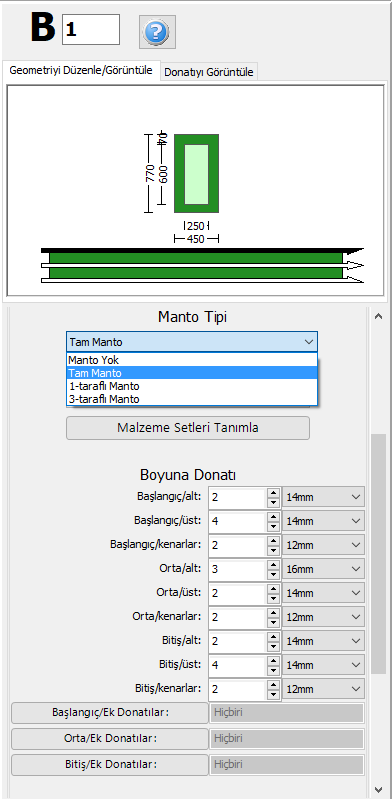Select Geometriyi Düzenle/Görüntüle tab
The height and width of the screenshot is (799, 392).
click(81, 71)
